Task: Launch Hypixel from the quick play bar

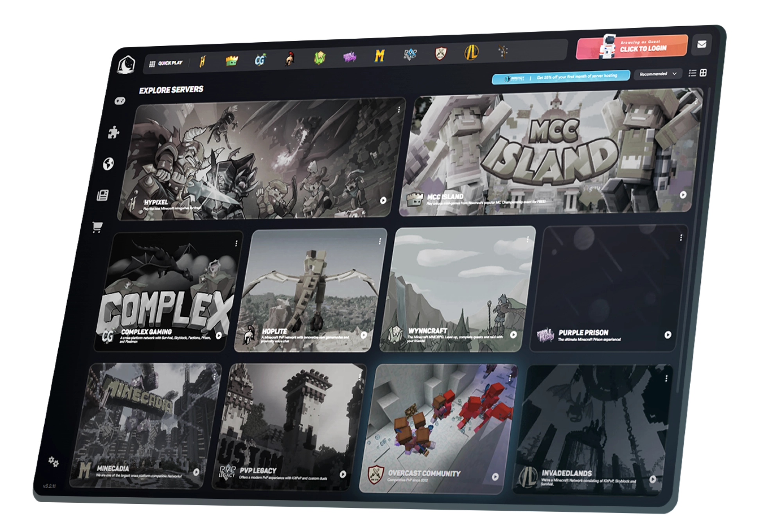Action: (x=202, y=61)
